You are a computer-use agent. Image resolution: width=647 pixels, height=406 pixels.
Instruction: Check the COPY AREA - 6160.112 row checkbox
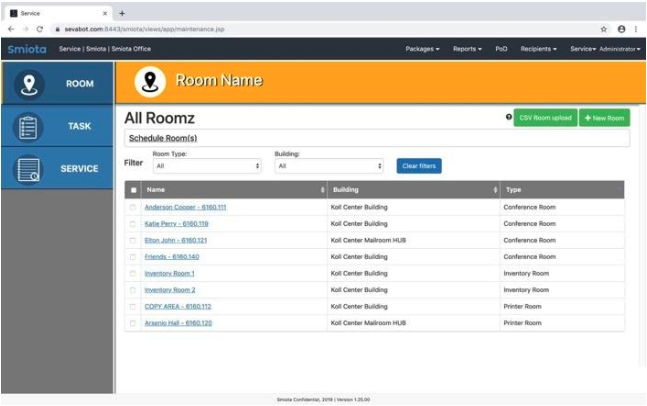pos(133,307)
